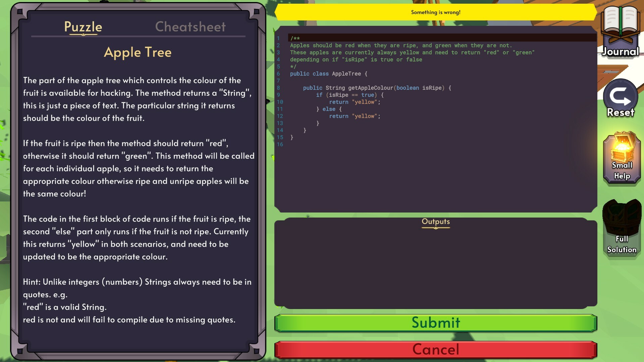Click the Outputs panel heading
This screenshot has height=362, width=644.
(436, 222)
